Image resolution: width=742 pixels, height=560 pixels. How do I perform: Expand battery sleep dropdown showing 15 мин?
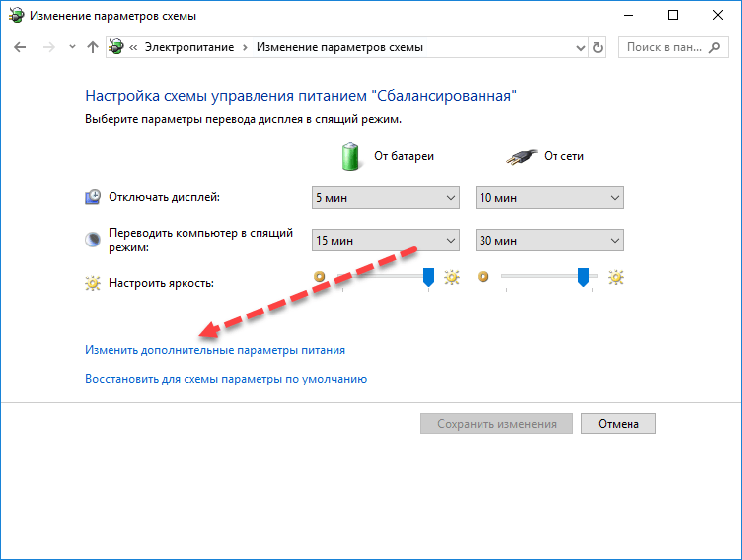(386, 241)
